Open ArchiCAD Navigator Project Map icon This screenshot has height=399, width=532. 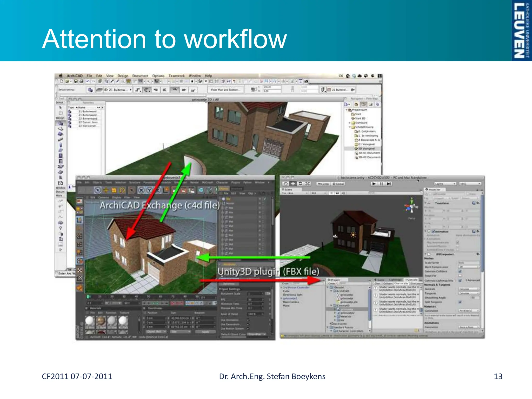click(356, 104)
